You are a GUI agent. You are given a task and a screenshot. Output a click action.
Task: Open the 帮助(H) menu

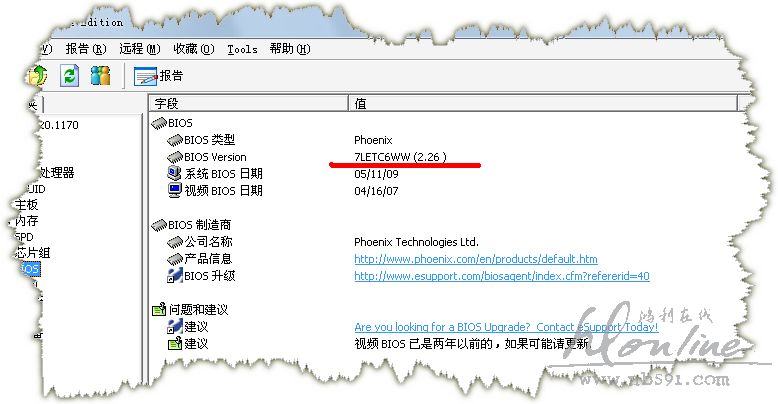290,49
